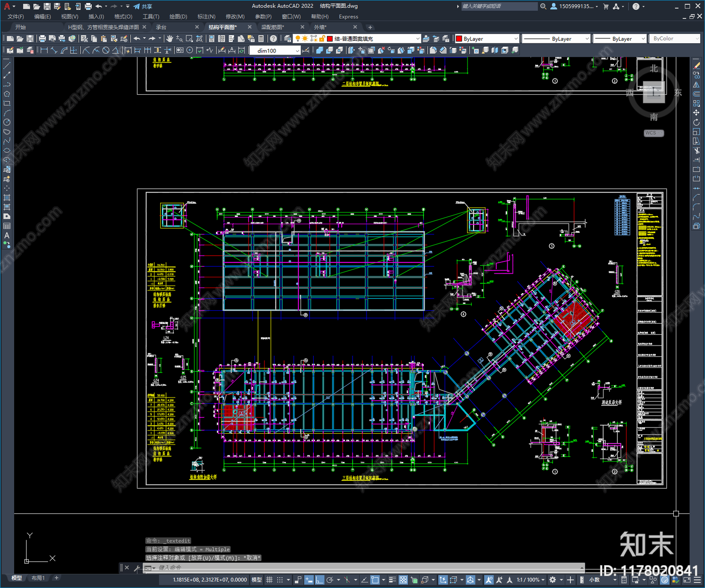Switch to the 承台 drawing tab

(x=161, y=27)
